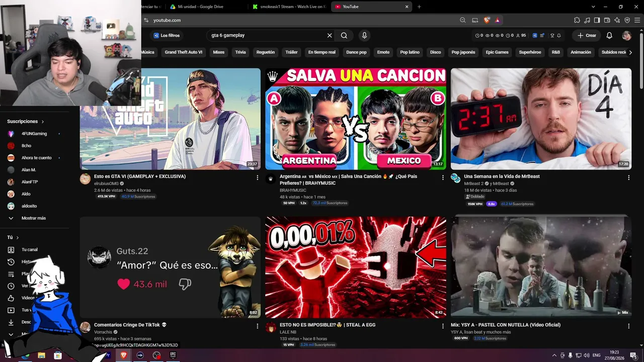This screenshot has width=644, height=362.
Task: Open a new browser tab
Action: (x=419, y=7)
